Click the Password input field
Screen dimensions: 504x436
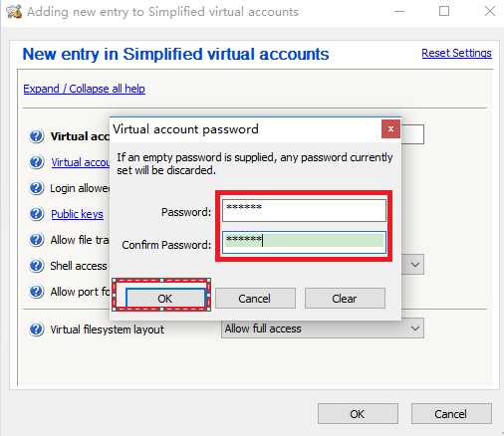pos(304,210)
